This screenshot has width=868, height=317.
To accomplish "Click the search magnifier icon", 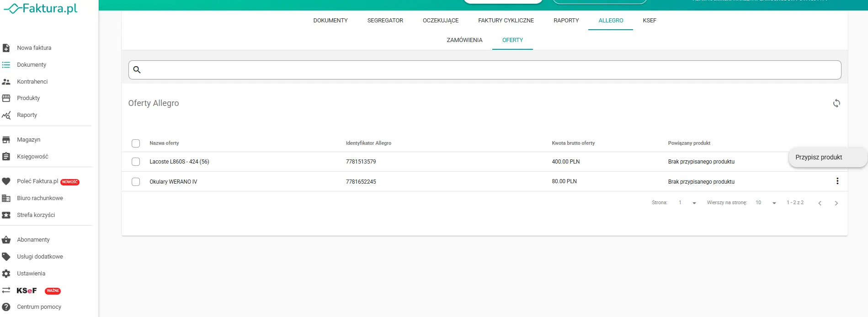I will 137,70.
